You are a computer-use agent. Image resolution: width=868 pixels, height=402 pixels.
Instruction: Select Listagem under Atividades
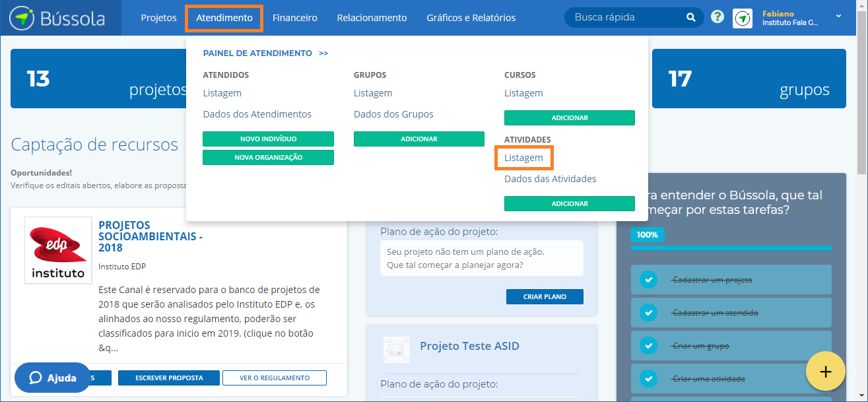click(x=523, y=158)
